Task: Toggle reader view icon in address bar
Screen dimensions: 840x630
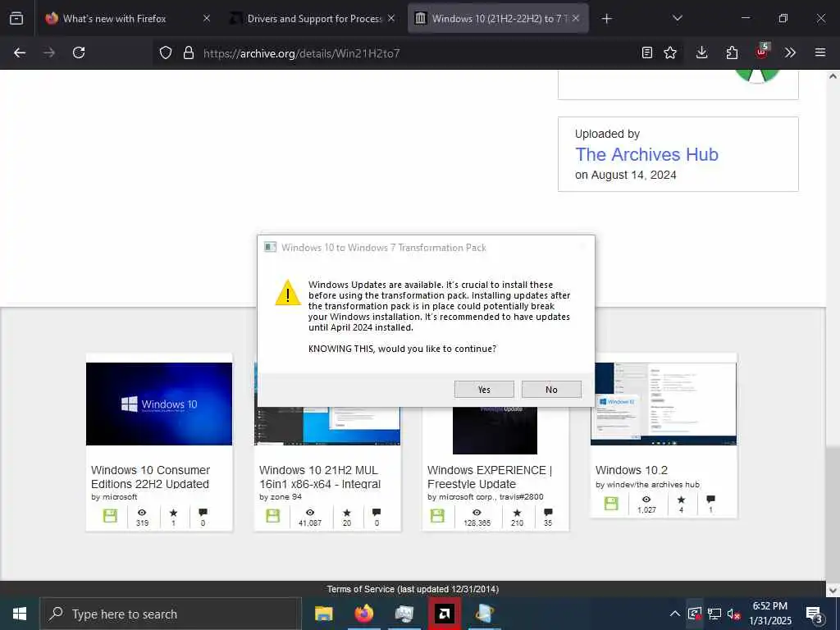Action: [x=647, y=52]
